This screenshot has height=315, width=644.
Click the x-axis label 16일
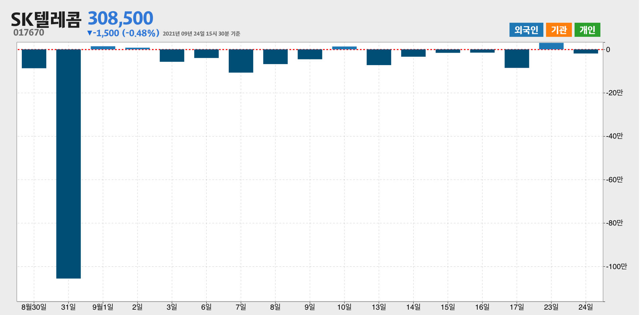[482, 307]
